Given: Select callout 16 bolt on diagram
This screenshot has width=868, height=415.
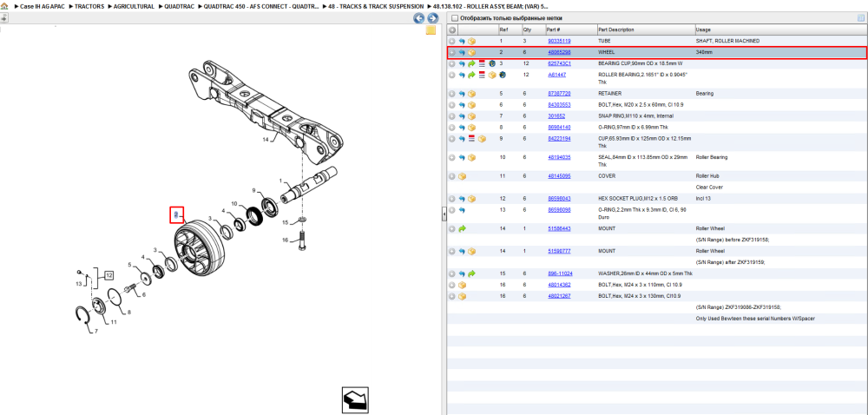Looking at the screenshot, I should 285,240.
